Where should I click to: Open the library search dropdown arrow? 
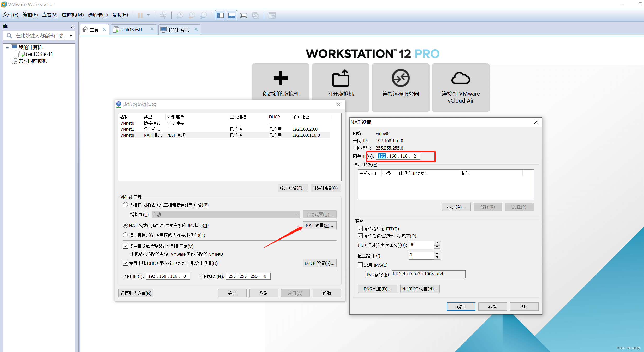(71, 35)
